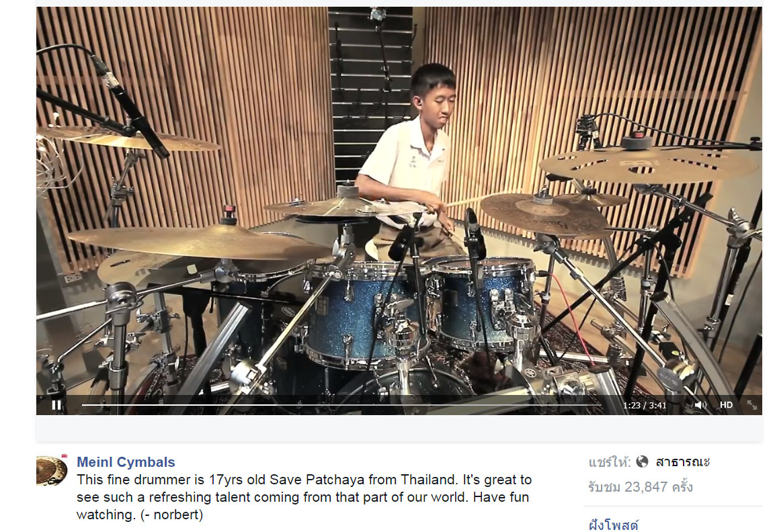Click the (- norbert) signature text
The width and height of the screenshot is (777, 532).
click(171, 515)
